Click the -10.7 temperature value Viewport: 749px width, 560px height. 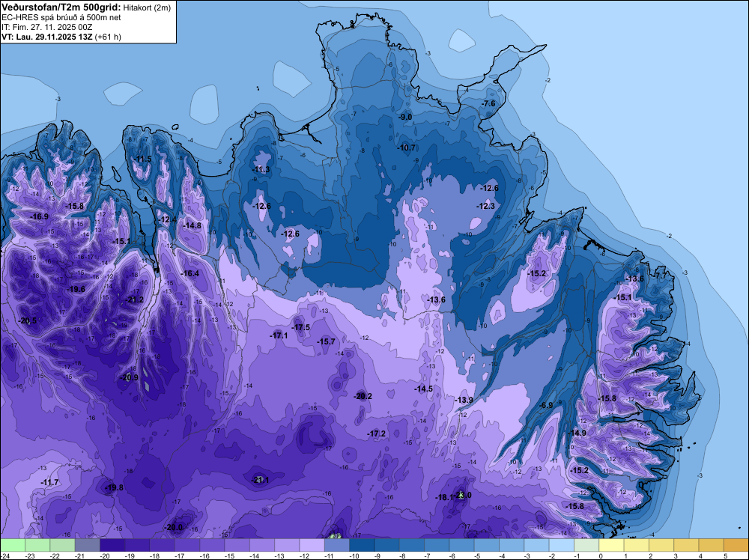[x=407, y=148]
